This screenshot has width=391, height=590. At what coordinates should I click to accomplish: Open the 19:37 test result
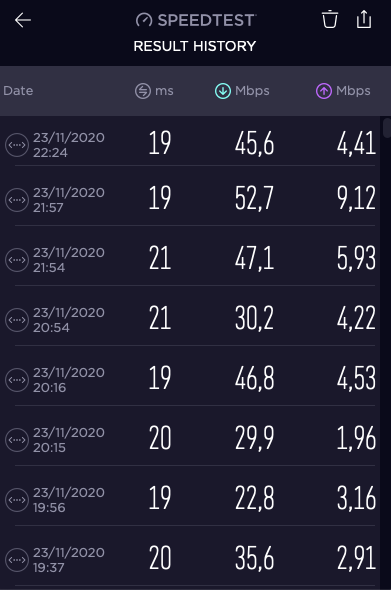190,559
